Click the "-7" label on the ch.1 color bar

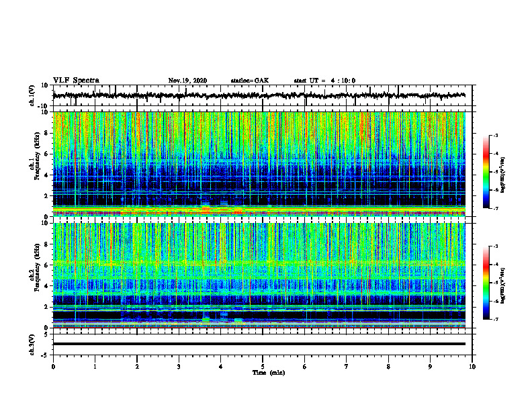[x=495, y=208]
